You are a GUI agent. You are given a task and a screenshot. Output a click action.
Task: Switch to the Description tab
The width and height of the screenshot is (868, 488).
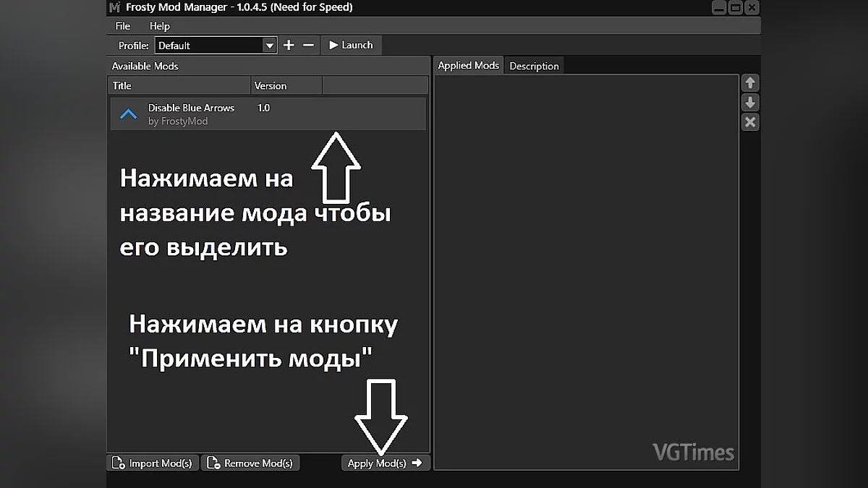534,66
